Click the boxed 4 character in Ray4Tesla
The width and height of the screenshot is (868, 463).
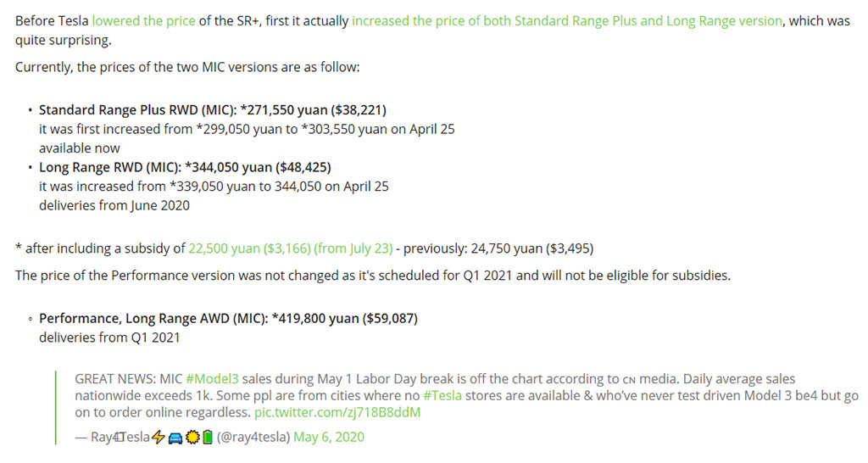click(x=117, y=437)
